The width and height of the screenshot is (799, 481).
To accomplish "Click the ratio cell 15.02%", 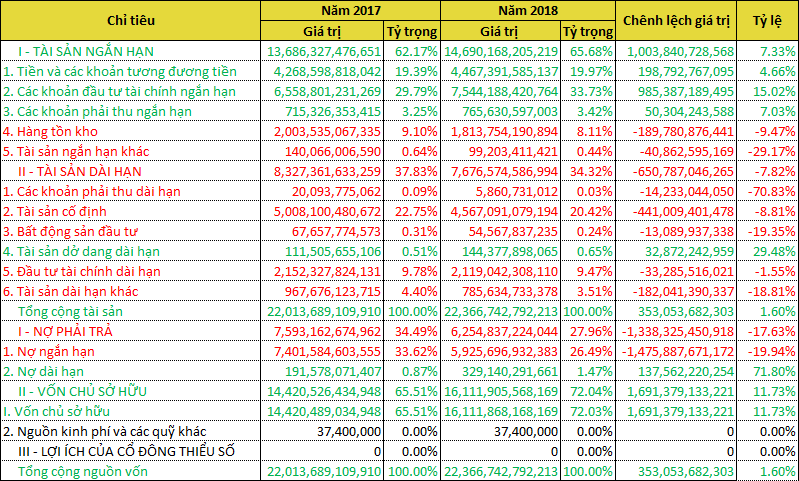I will coord(775,92).
